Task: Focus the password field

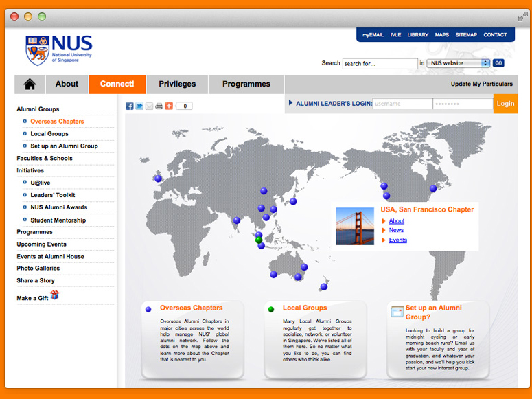Action: (x=463, y=104)
